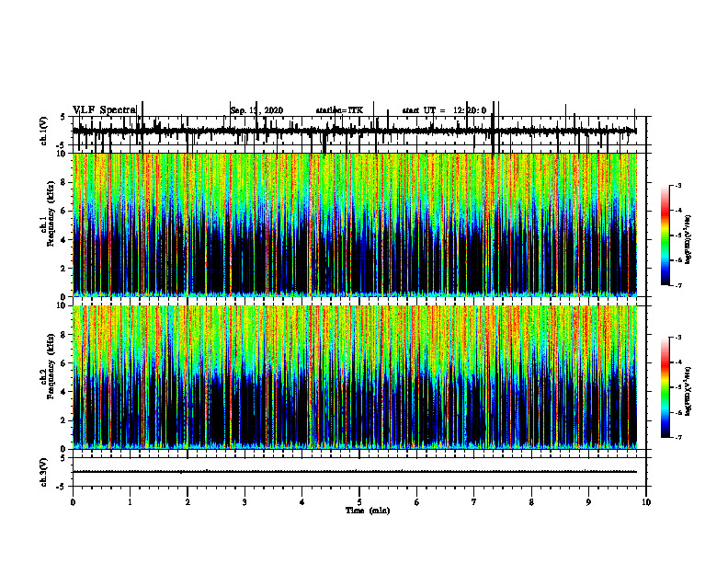This screenshot has height=563, width=728.
Task: Click the 'ch.1(V)' waveform axis label
Action: [44, 131]
